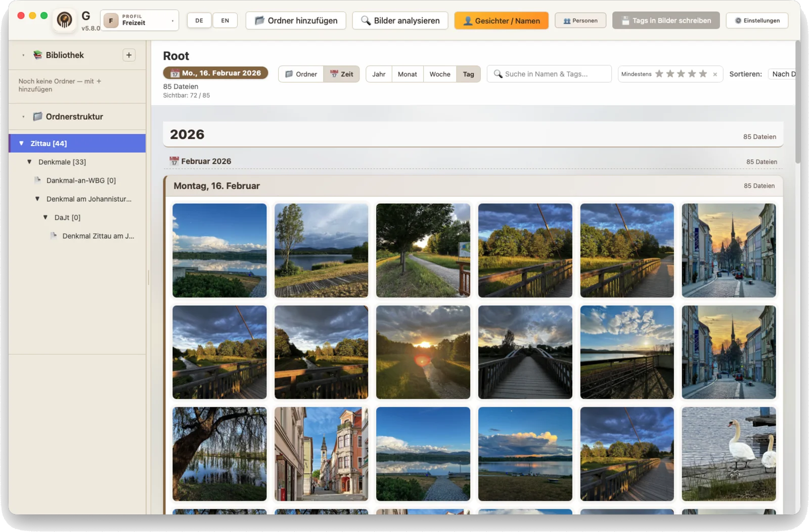Toggle the Ordner grouping view

pyautogui.click(x=301, y=74)
